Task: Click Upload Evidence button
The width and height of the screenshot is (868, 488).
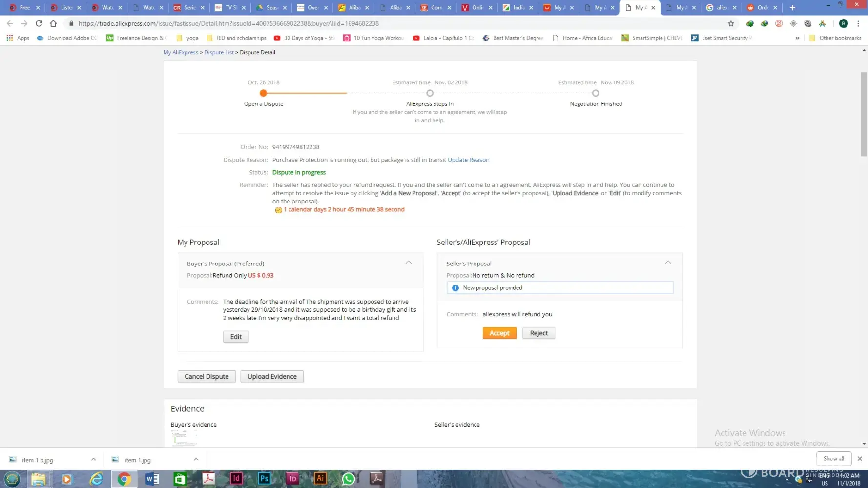Action: coord(272,376)
